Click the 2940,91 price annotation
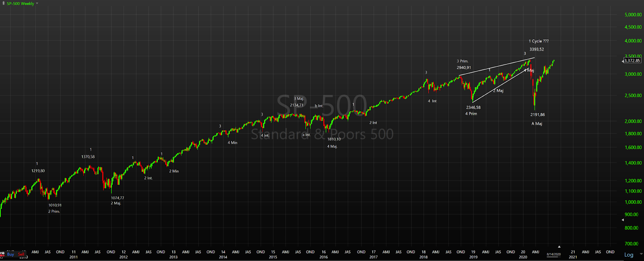 [x=464, y=68]
